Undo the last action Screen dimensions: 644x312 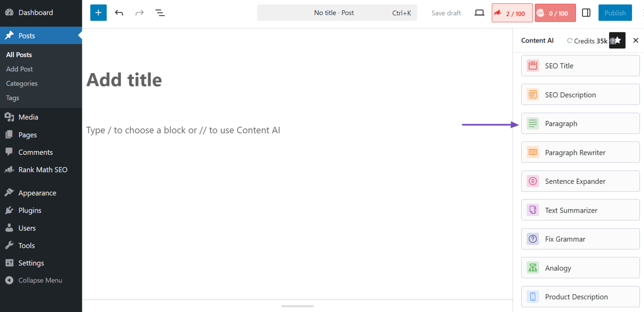(119, 12)
